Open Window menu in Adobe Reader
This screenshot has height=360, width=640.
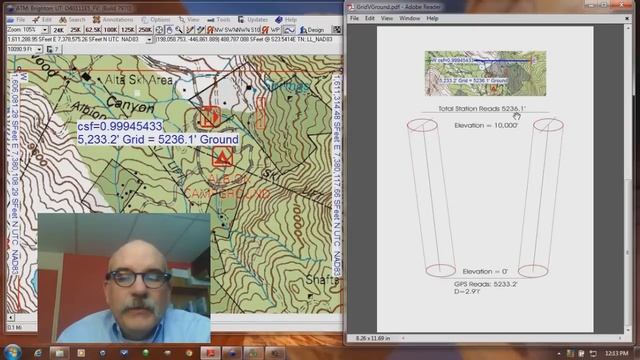pos(409,18)
